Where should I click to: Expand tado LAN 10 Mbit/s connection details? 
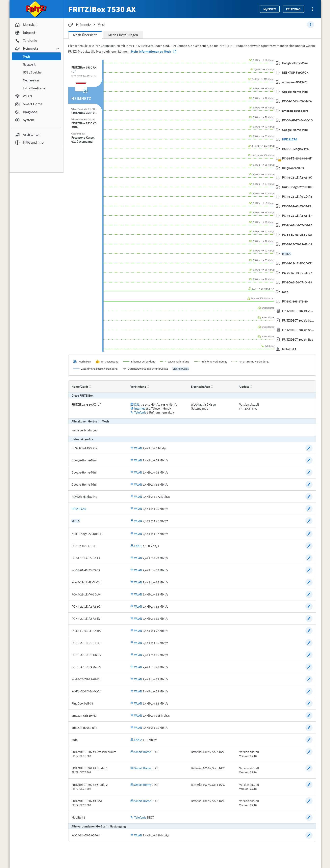(272, 289)
